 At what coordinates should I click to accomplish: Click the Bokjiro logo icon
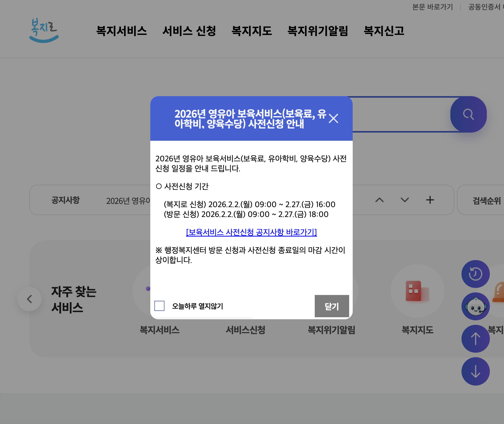click(x=44, y=30)
